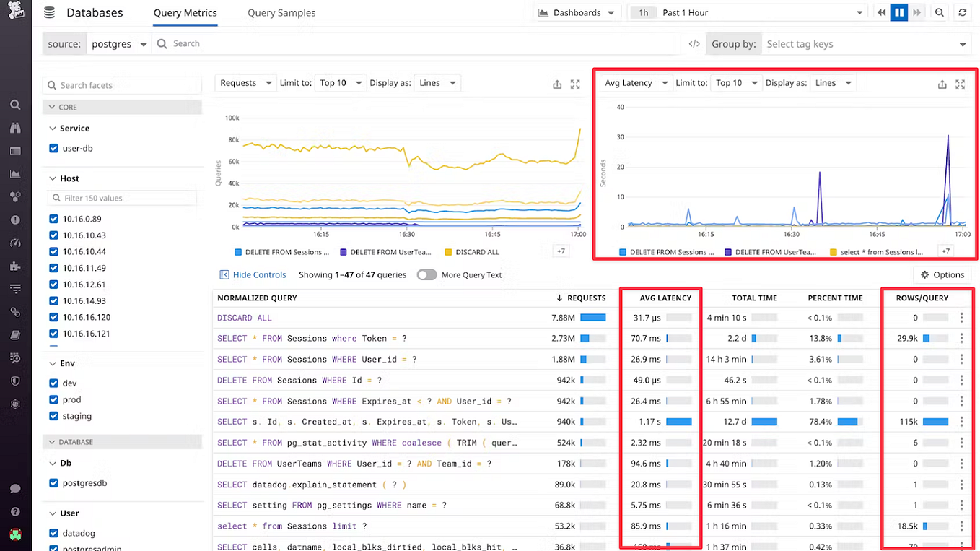Click the +7 legend button on Requests graph
980x551 pixels.
coord(561,251)
